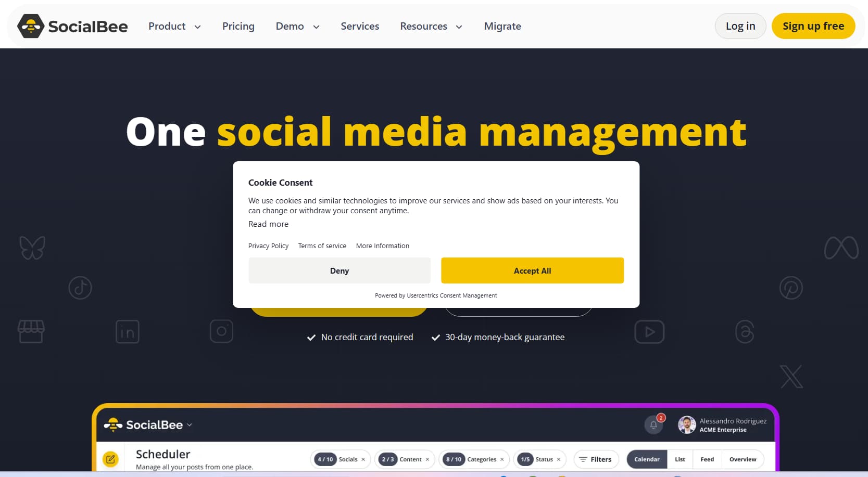
Task: Remove the Content filter chip
Action: pos(427,459)
